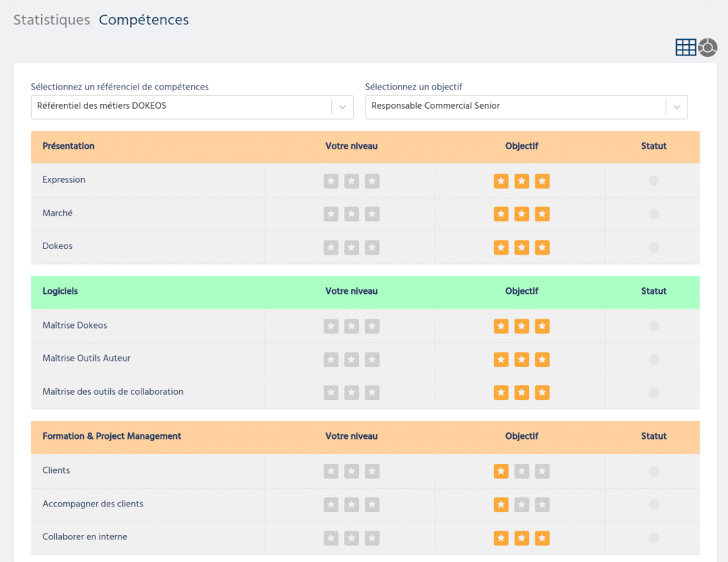The width and height of the screenshot is (728, 562).
Task: Open the Référentiel des métiers DOKEOS dropdown
Action: point(192,107)
